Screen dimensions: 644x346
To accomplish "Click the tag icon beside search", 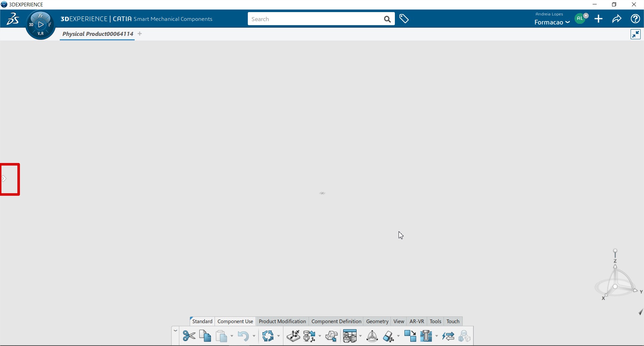I will tap(404, 19).
